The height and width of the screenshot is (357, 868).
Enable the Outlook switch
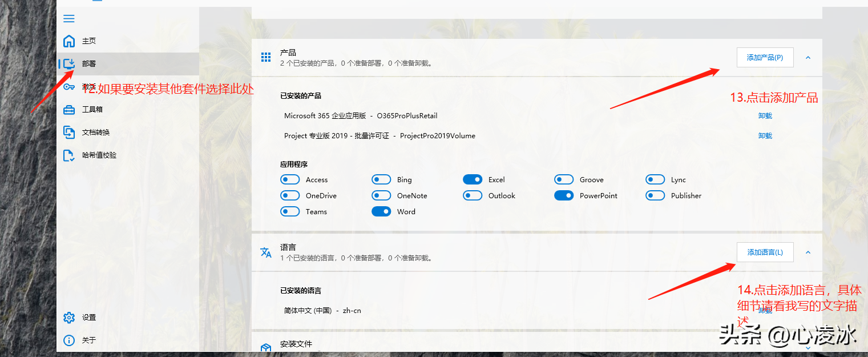[473, 196]
